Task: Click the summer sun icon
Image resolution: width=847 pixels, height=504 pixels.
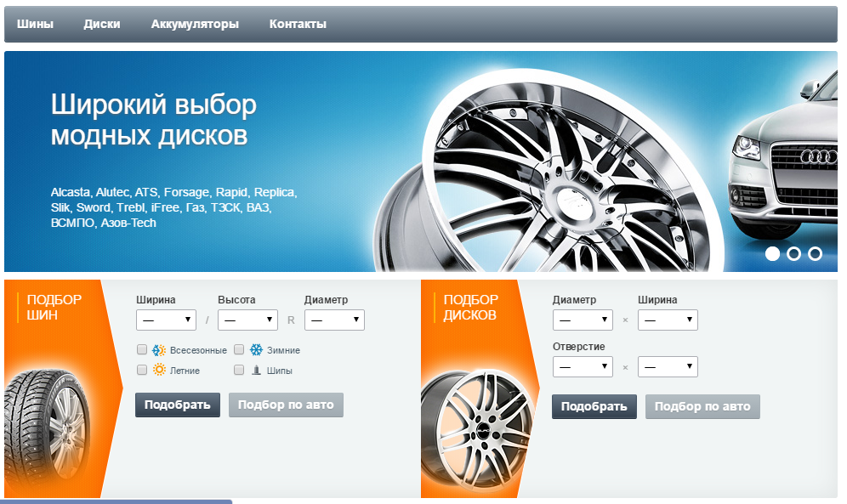Action: pyautogui.click(x=159, y=370)
